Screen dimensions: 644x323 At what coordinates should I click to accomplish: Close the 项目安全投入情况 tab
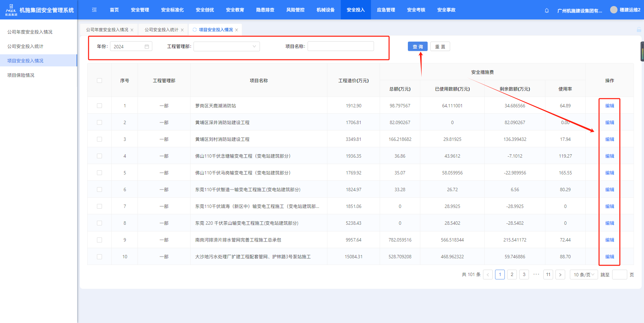click(236, 30)
